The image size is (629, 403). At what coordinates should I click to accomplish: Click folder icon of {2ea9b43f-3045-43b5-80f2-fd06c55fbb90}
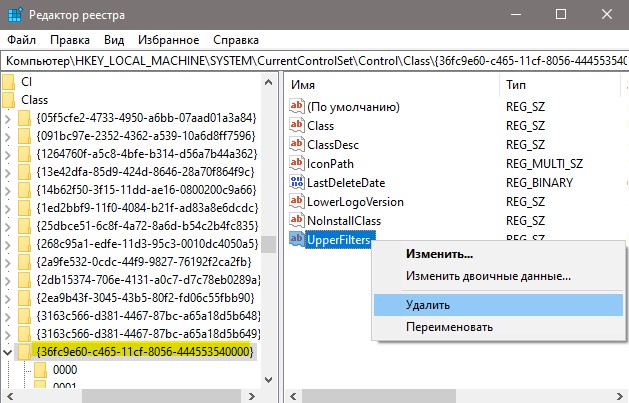coord(24,298)
